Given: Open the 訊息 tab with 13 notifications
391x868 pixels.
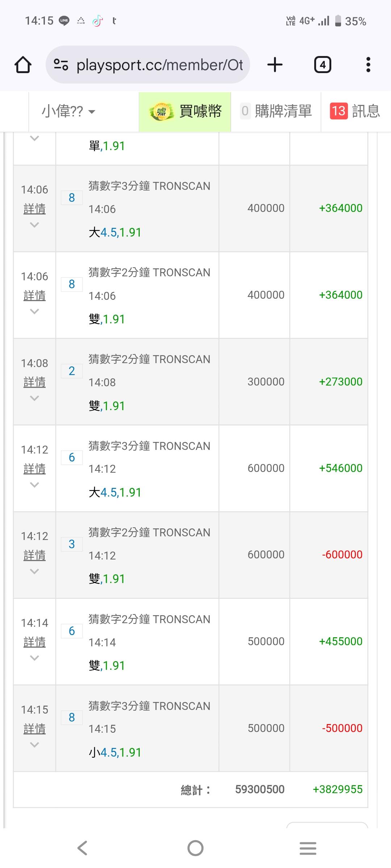Looking at the screenshot, I should click(355, 111).
